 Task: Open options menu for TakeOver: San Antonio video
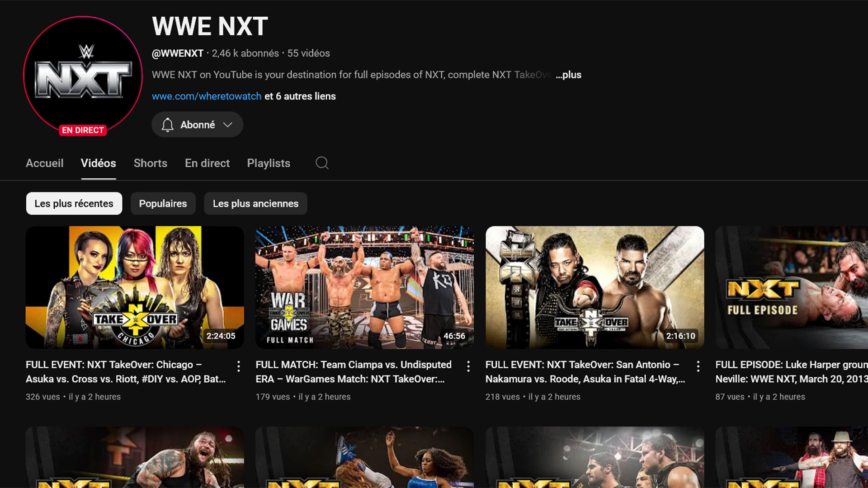click(698, 366)
